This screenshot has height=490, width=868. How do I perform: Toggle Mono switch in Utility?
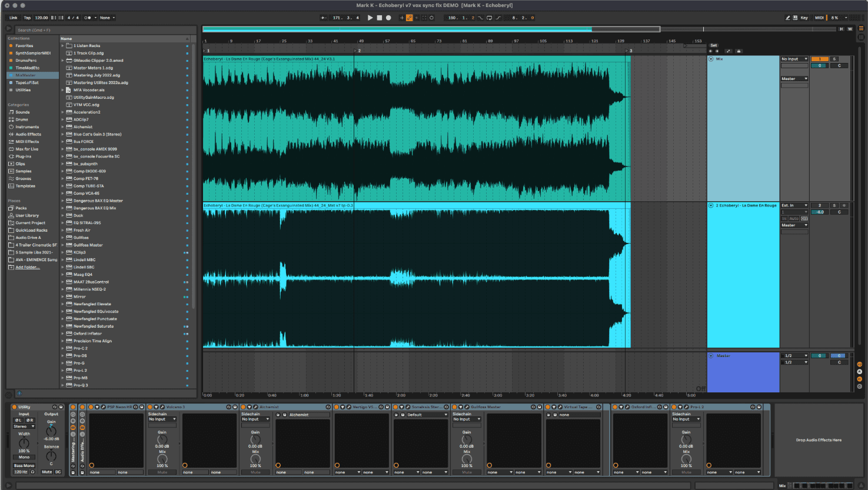pyautogui.click(x=24, y=457)
